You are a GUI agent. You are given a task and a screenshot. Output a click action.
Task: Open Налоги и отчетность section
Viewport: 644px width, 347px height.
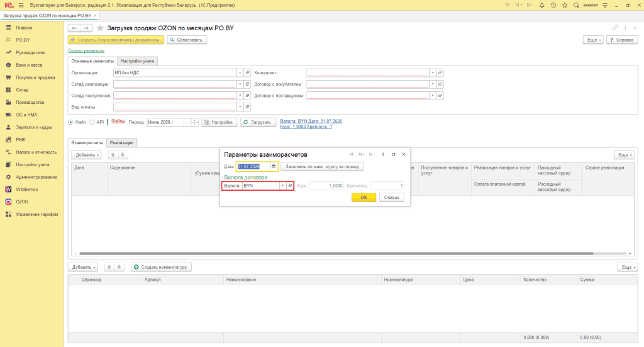[36, 152]
